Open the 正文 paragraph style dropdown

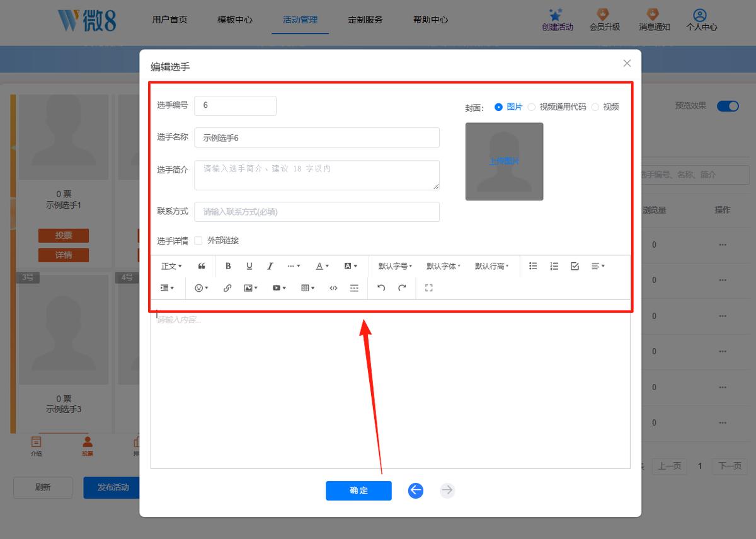tap(171, 266)
